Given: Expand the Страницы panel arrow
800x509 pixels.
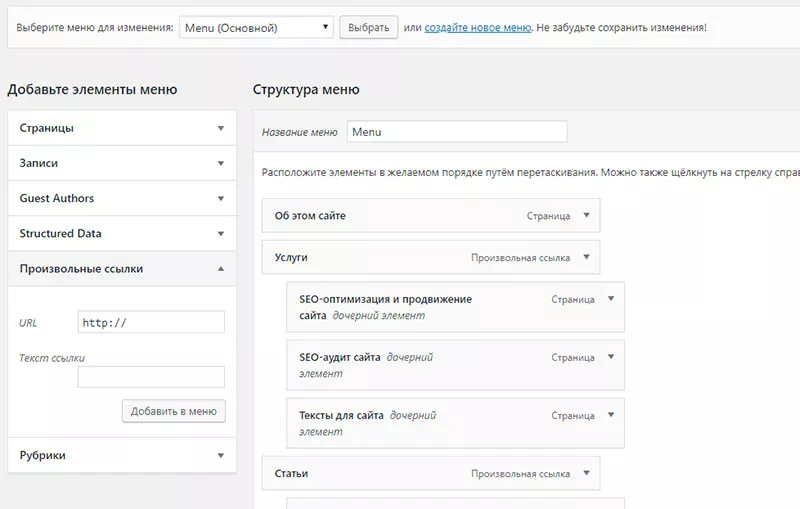Looking at the screenshot, I should pos(220,128).
